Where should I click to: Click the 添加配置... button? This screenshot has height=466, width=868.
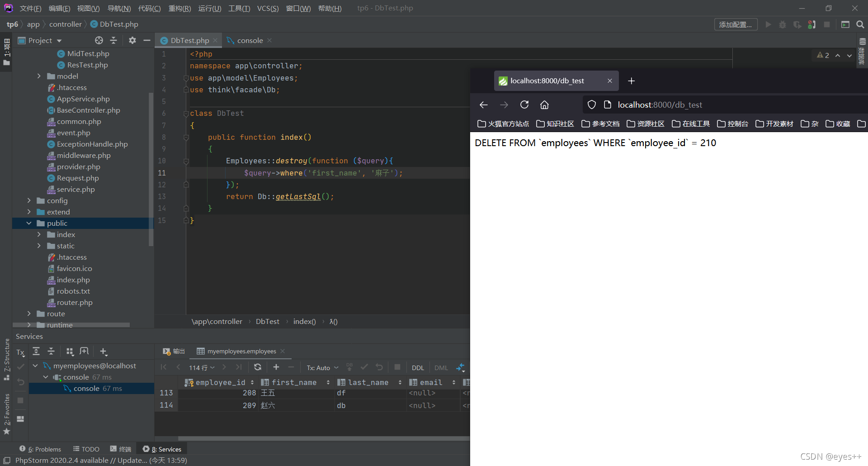[x=736, y=24]
